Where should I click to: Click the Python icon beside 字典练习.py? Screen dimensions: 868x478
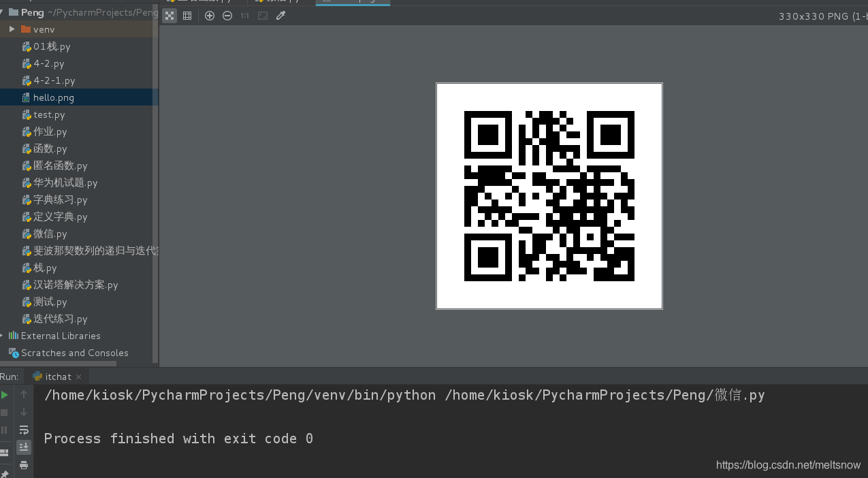click(27, 200)
